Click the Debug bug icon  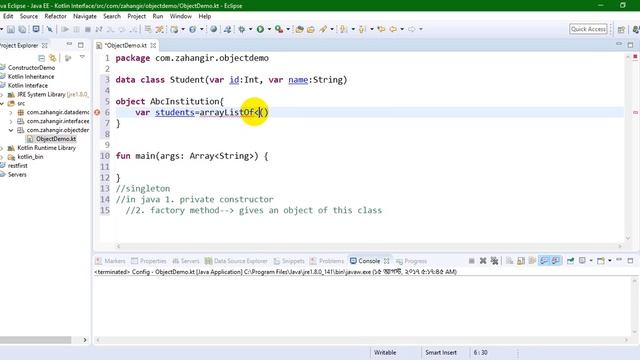coord(242,29)
